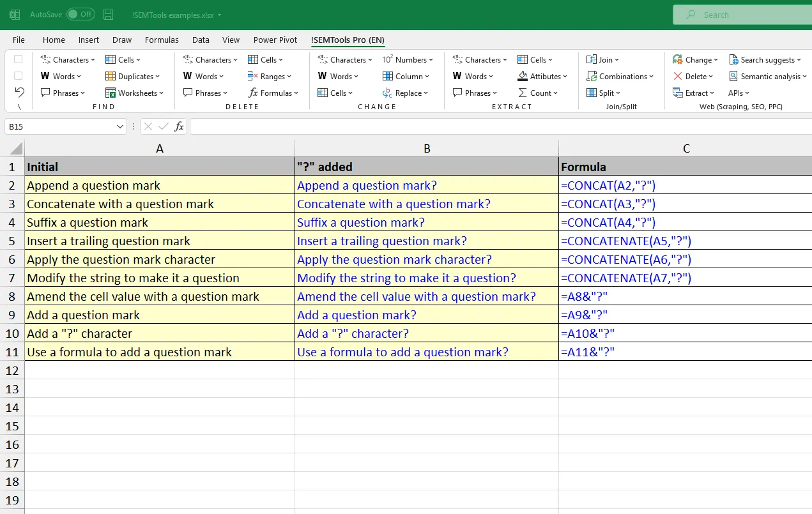Screen dimensions: 812x514
Task: Switch to the View tab
Action: pos(231,40)
